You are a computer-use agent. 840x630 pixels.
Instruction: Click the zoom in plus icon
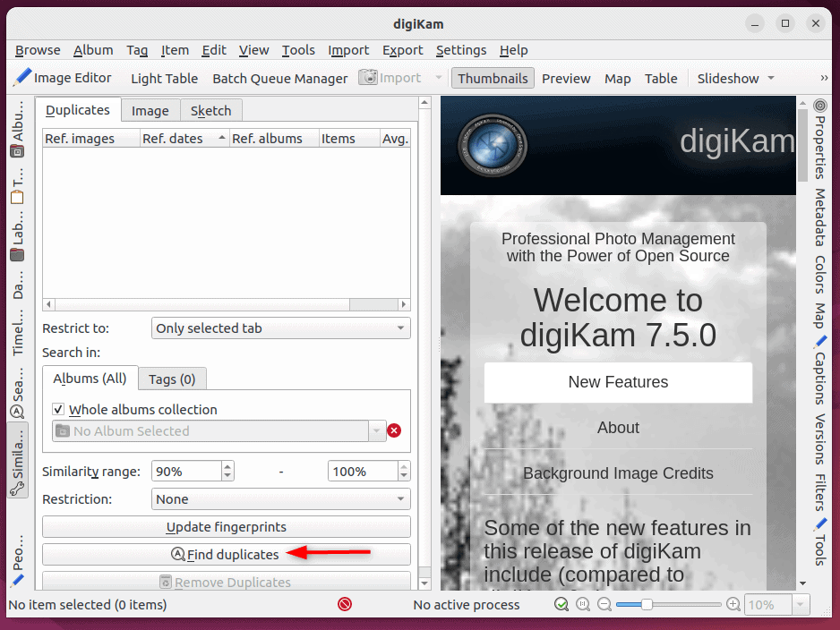pyautogui.click(x=733, y=604)
